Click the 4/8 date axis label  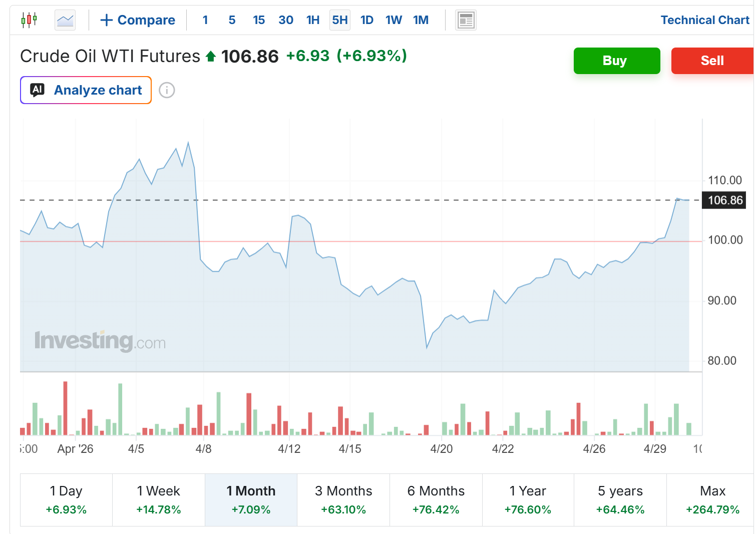[x=204, y=449]
